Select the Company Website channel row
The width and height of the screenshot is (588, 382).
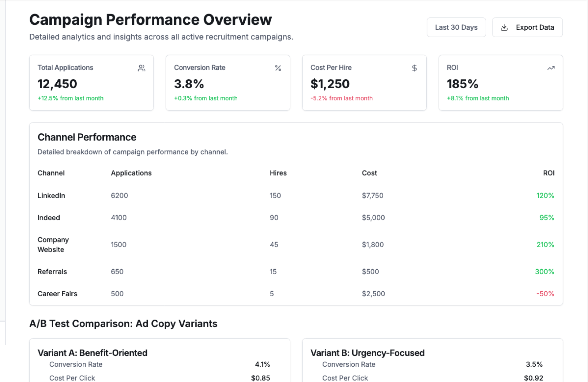[53, 245]
